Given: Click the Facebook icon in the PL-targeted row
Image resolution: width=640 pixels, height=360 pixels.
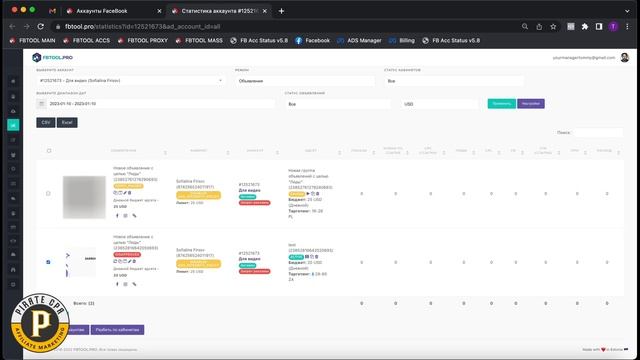Looking at the screenshot, I should (117, 216).
